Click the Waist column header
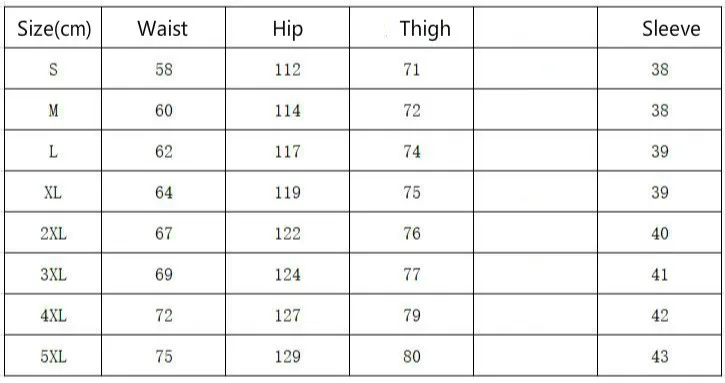This screenshot has width=725, height=383. [162, 29]
